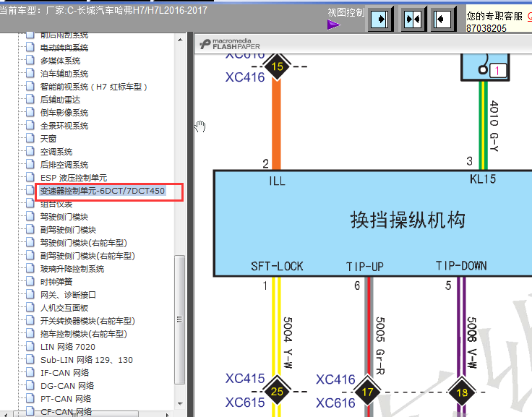
Task: Open LIN 网络 7020 entry
Action: [x=68, y=347]
